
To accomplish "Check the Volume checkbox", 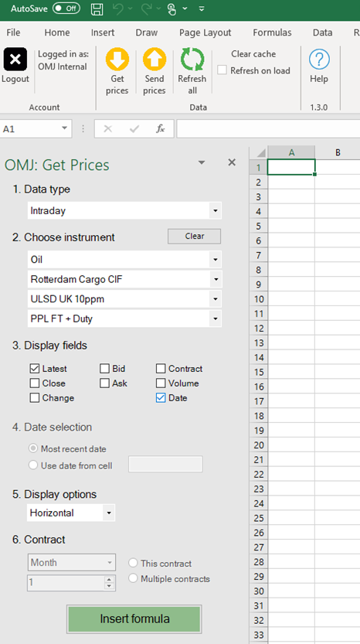I will coord(161,383).
